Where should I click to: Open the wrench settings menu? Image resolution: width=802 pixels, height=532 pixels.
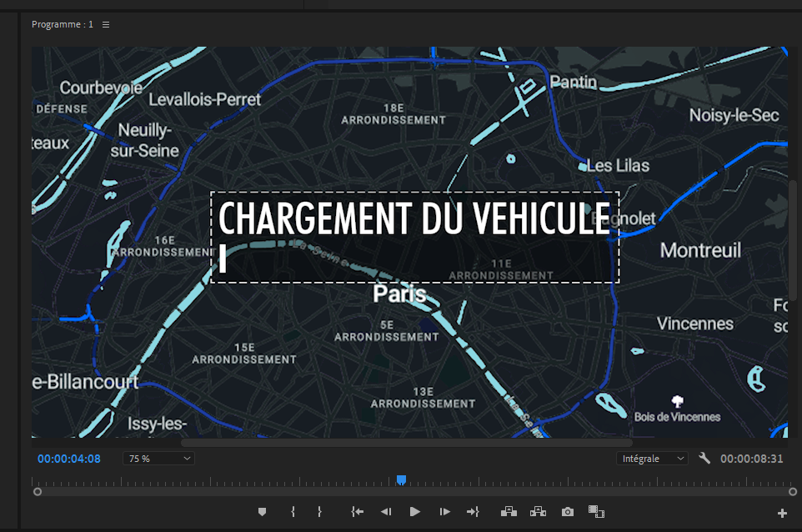(704, 459)
